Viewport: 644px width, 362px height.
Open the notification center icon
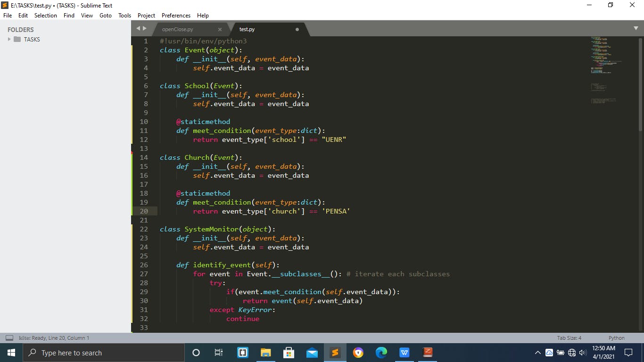628,353
